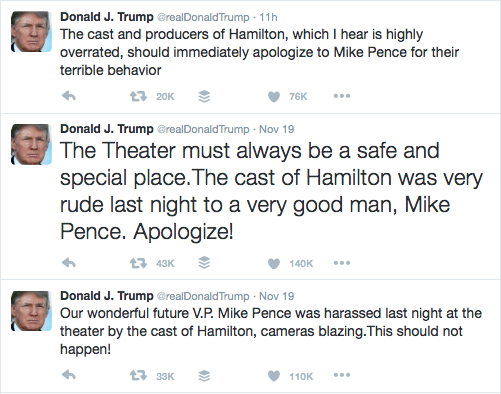
Task: Retweet the tweet with 33K retweets
Action: point(138,376)
